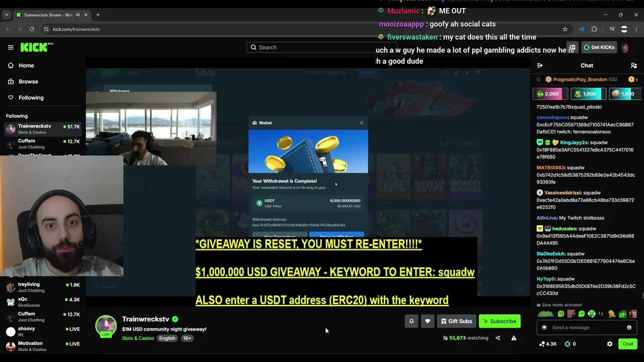Click the kick.com/trainwreckstv address bar

(76, 29)
